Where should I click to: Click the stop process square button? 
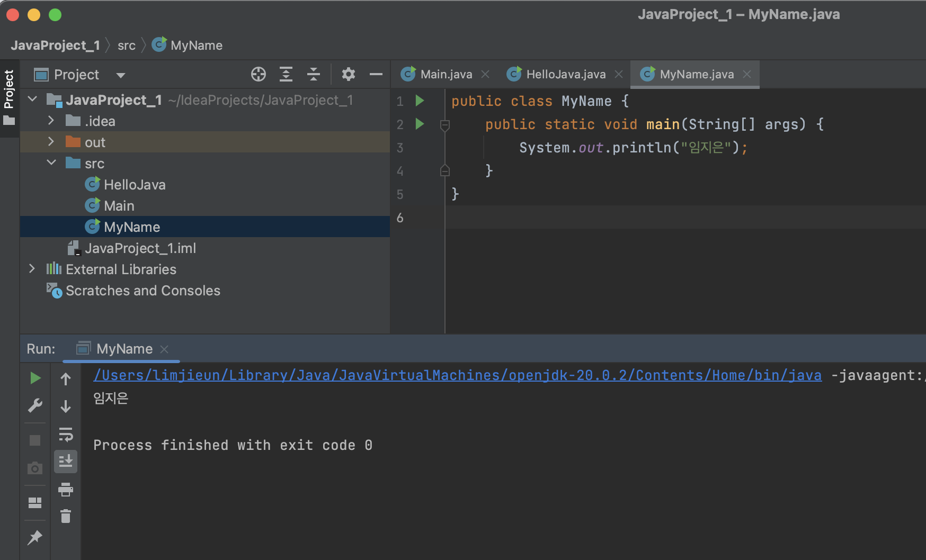35,440
